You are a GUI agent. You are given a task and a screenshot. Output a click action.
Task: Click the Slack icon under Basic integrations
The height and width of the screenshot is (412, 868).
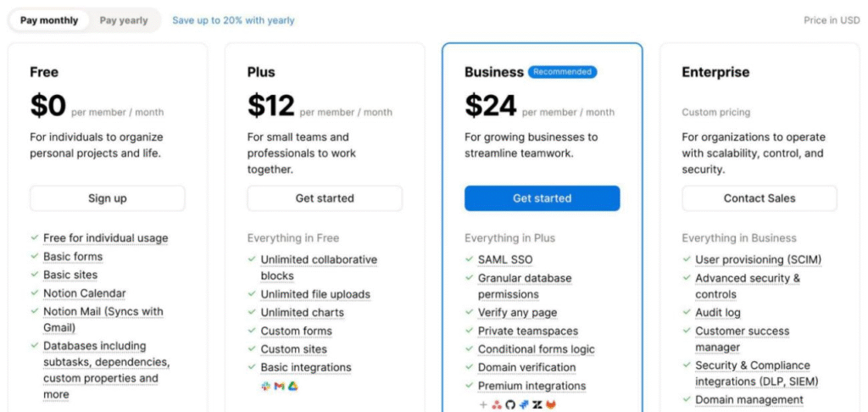265,387
